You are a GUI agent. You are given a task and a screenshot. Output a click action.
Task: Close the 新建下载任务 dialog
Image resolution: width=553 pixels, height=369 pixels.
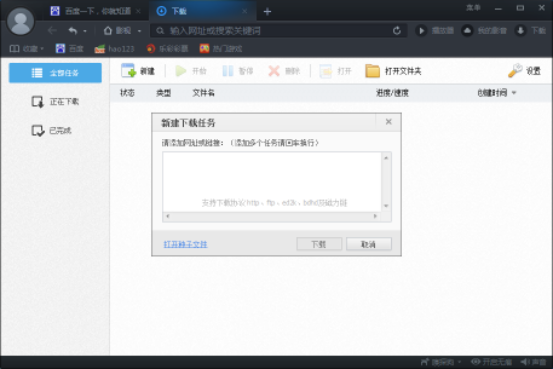[x=389, y=122]
